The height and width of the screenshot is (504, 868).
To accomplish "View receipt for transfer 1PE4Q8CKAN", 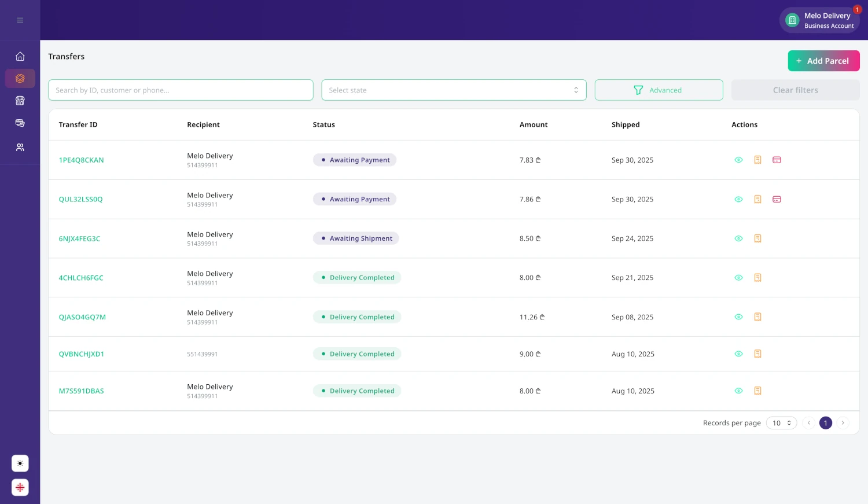I will 757,160.
